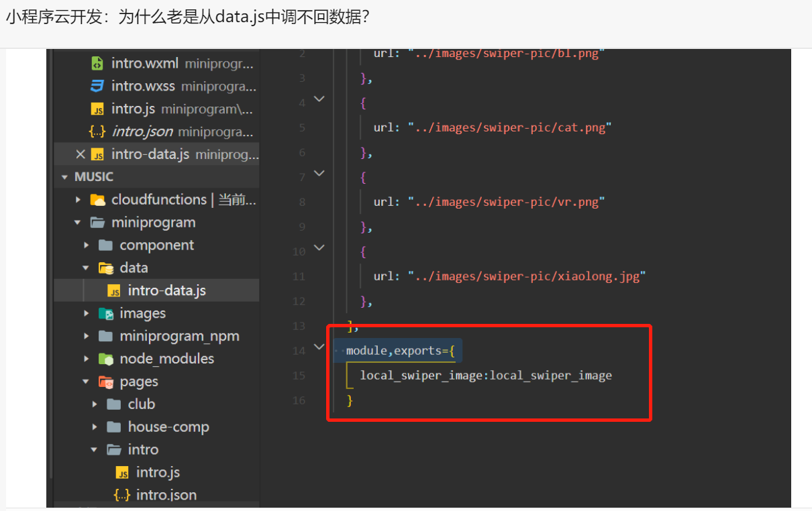Click the pages folder icon
The height and width of the screenshot is (511, 812).
(x=105, y=382)
